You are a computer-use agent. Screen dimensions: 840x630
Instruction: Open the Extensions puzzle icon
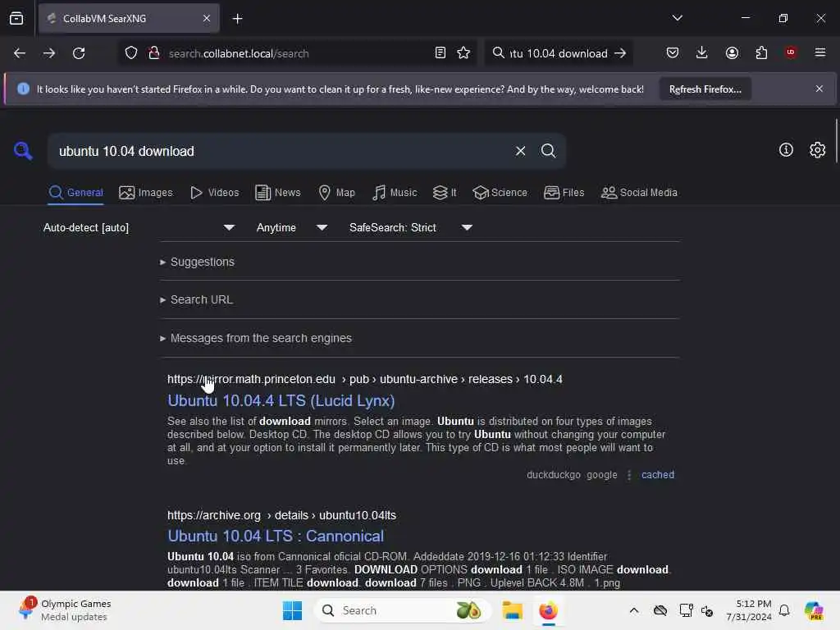coord(761,52)
